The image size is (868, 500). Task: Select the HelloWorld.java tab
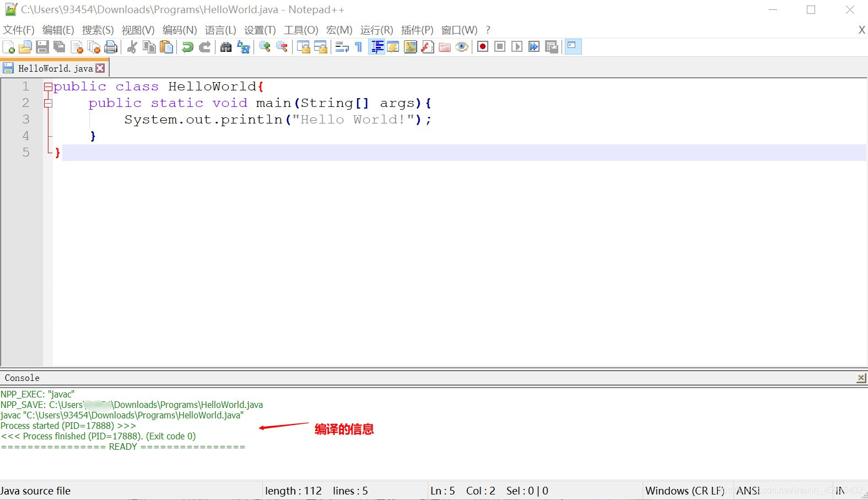click(55, 68)
